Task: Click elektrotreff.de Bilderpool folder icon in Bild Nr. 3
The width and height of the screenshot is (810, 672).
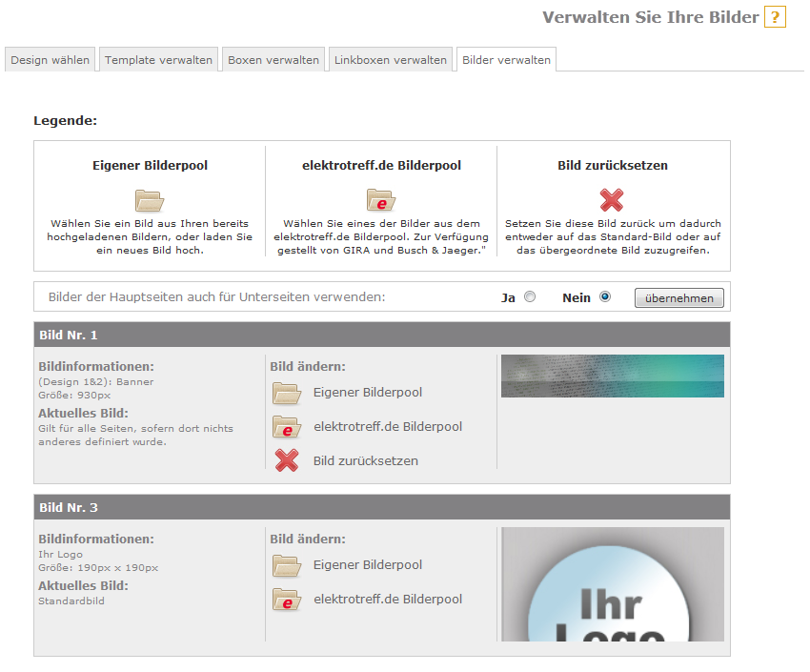Action: click(287, 600)
